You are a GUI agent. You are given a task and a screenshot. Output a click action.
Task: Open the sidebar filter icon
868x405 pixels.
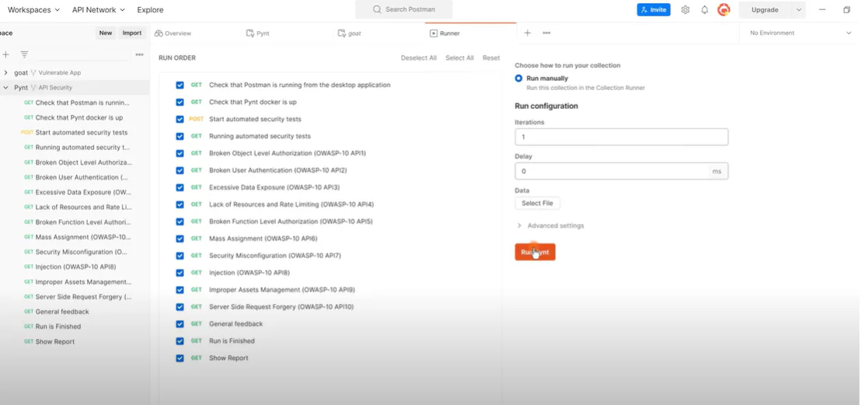coord(24,54)
